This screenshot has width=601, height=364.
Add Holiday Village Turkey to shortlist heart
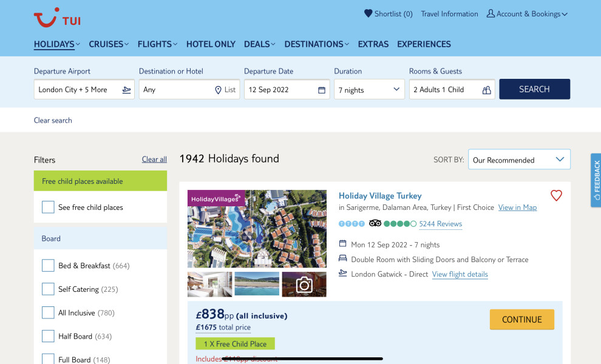pos(556,195)
